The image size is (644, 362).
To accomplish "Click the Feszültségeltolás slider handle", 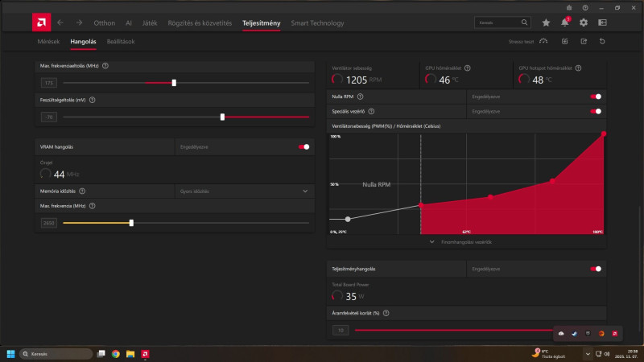I will [x=222, y=117].
